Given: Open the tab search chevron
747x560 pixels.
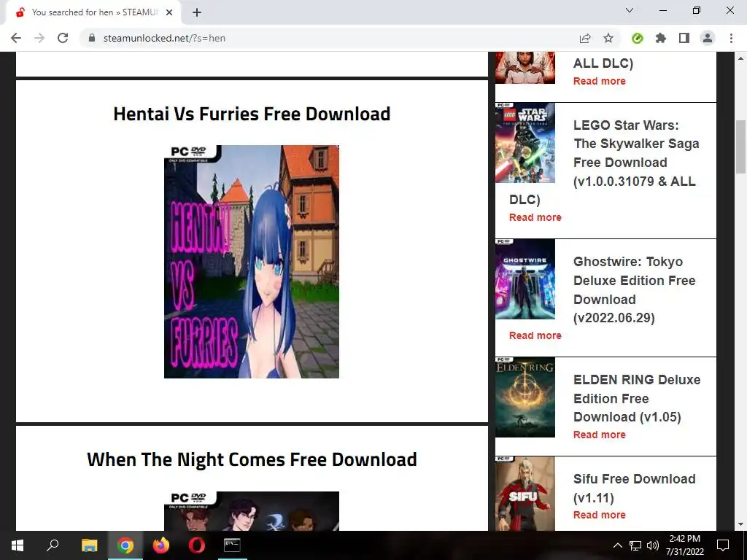Looking at the screenshot, I should click(x=630, y=10).
